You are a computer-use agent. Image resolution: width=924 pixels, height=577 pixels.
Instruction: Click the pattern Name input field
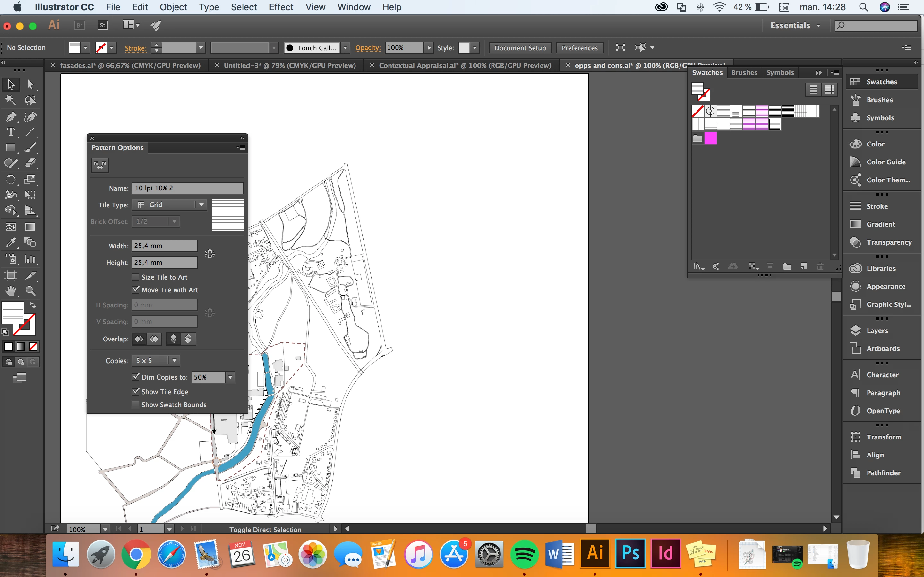[187, 188]
